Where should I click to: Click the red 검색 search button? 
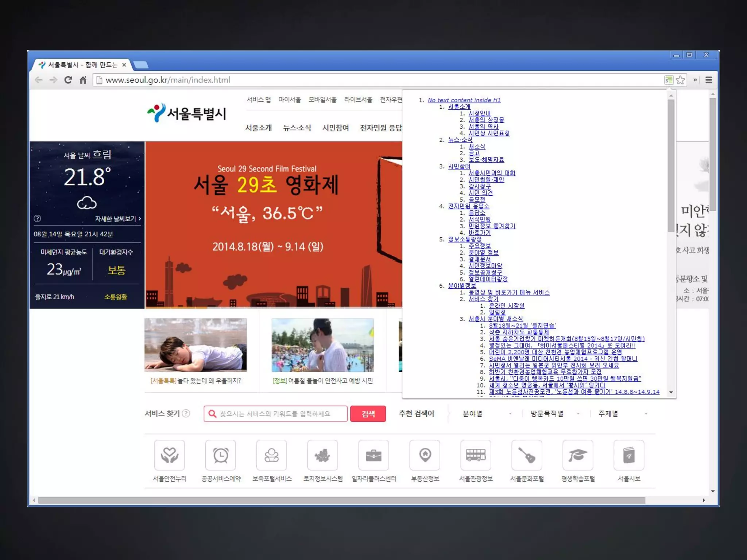pyautogui.click(x=368, y=414)
